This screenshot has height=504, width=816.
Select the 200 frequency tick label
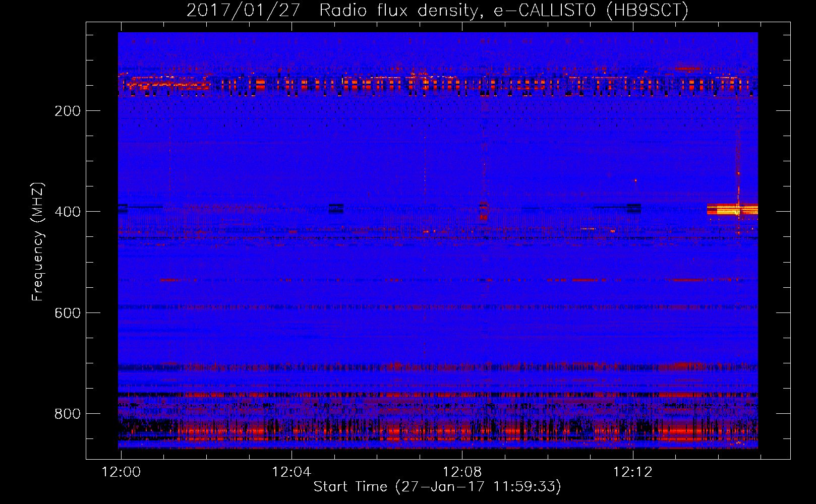pos(68,111)
